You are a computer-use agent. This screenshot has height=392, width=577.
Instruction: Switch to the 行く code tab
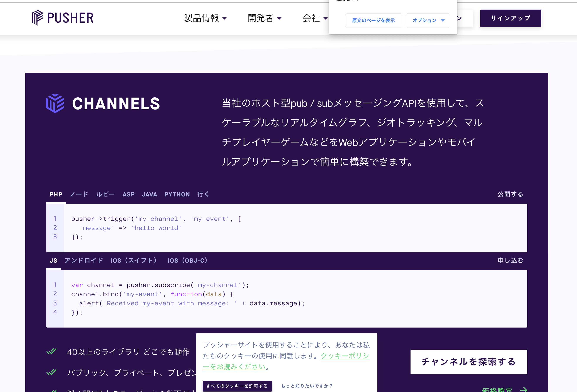[x=203, y=194]
